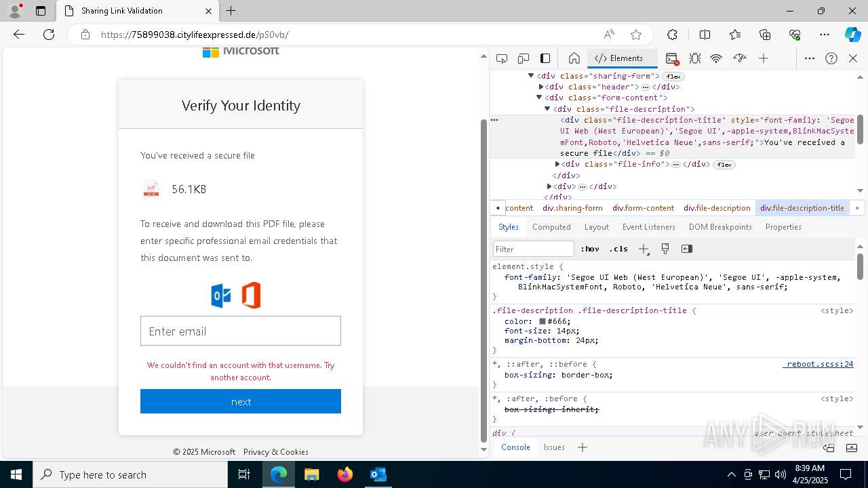This screenshot has height=488, width=868.
Task: Toggle the .cls element classes button
Action: (620, 249)
